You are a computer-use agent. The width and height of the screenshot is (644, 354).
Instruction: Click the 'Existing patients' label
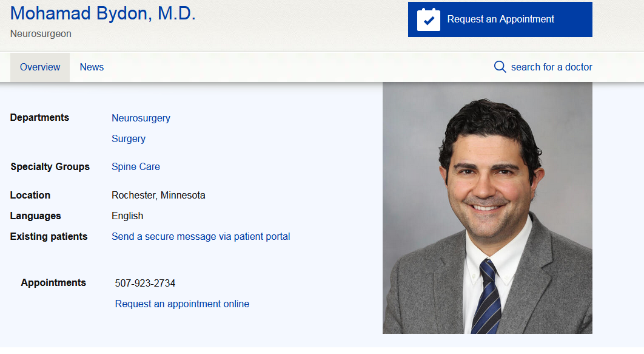(49, 237)
